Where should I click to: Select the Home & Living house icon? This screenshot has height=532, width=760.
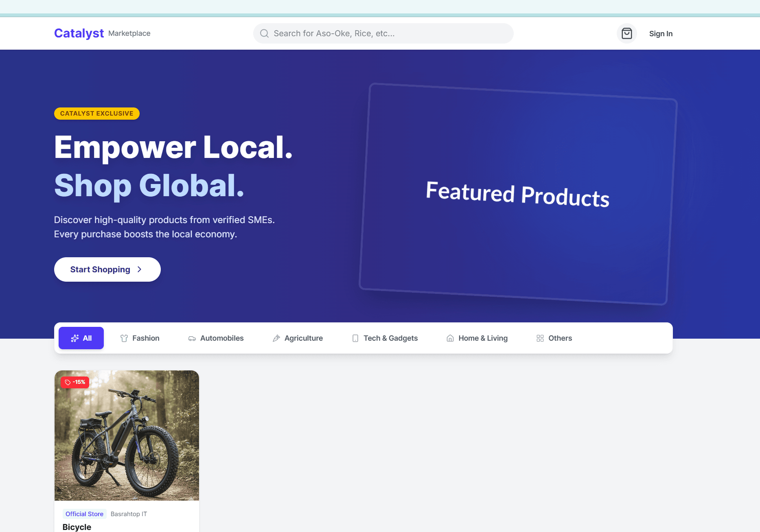click(x=450, y=338)
